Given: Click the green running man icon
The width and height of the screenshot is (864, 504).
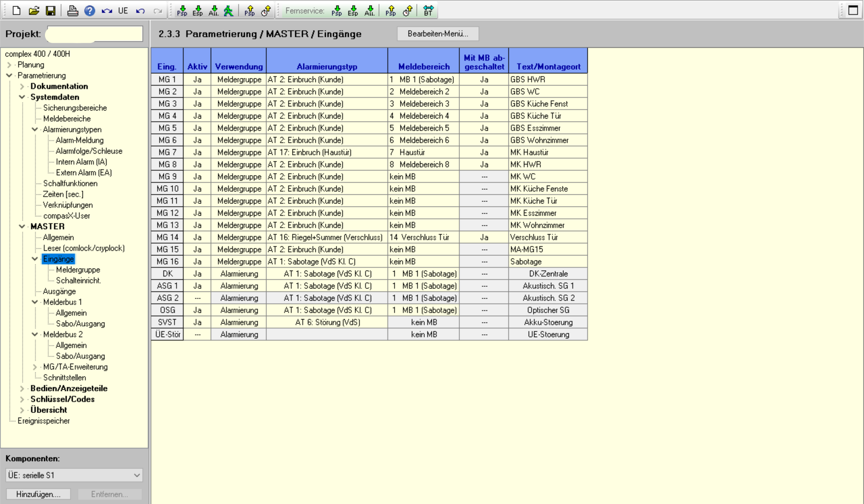Looking at the screenshot, I should (x=229, y=10).
